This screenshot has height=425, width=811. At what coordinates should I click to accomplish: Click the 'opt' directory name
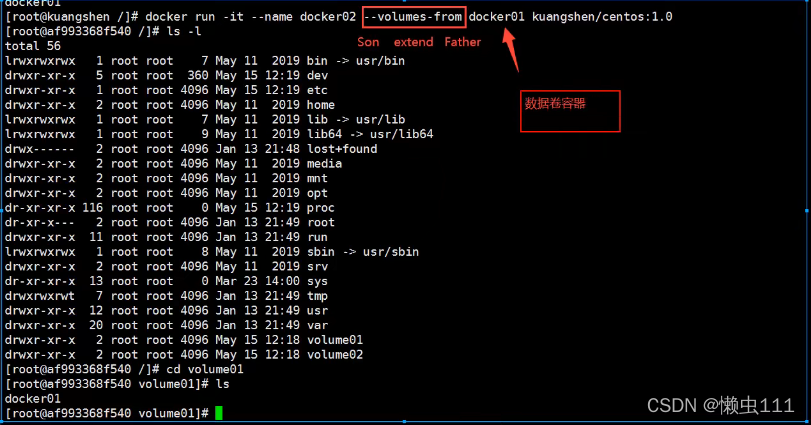click(x=317, y=193)
